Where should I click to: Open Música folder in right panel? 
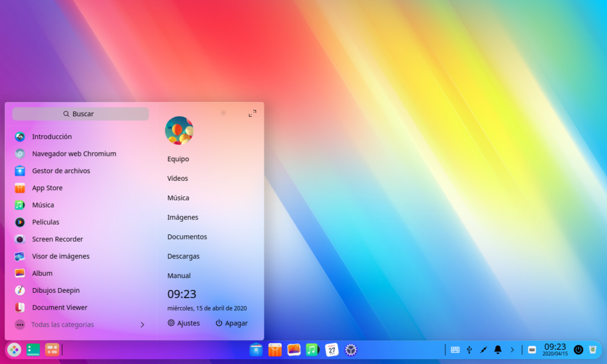(178, 197)
